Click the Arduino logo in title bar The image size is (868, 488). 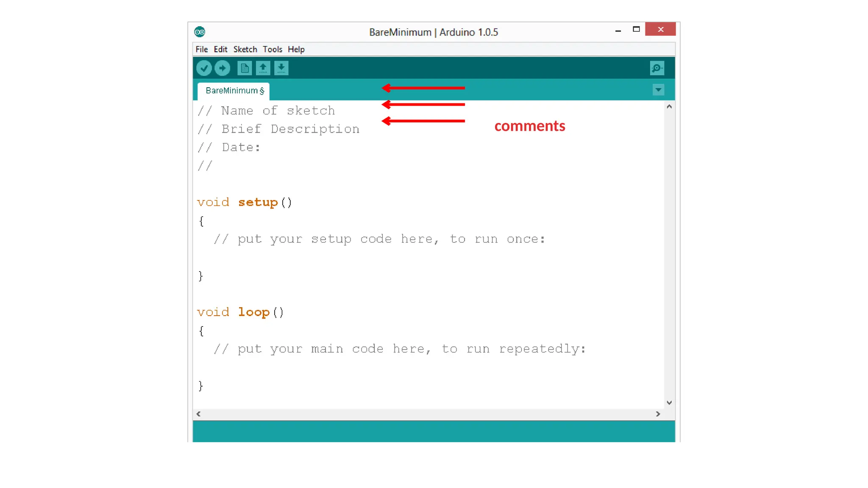(200, 32)
